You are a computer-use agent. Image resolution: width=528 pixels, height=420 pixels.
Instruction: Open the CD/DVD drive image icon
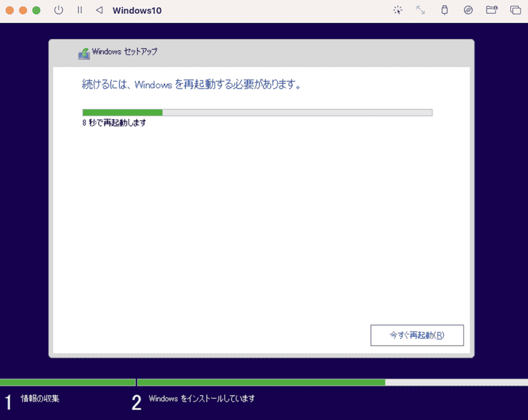coord(468,10)
